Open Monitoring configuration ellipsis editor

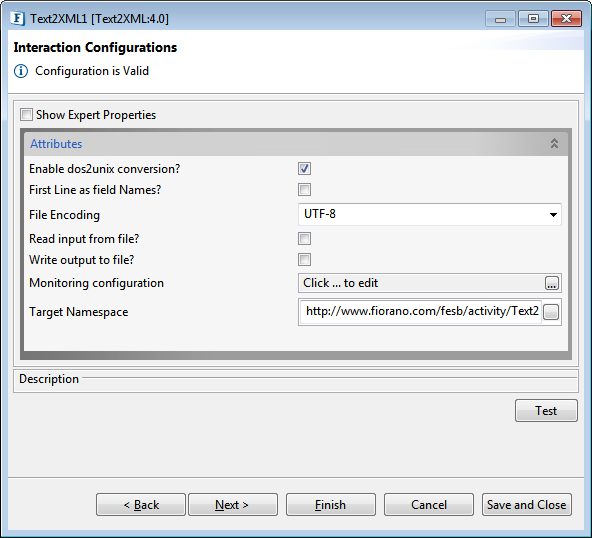[x=552, y=283]
